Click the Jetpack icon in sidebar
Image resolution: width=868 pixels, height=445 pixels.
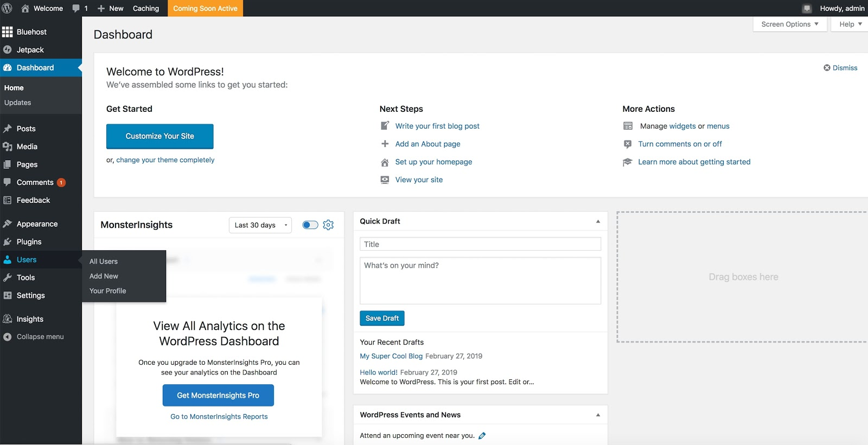pos(7,50)
